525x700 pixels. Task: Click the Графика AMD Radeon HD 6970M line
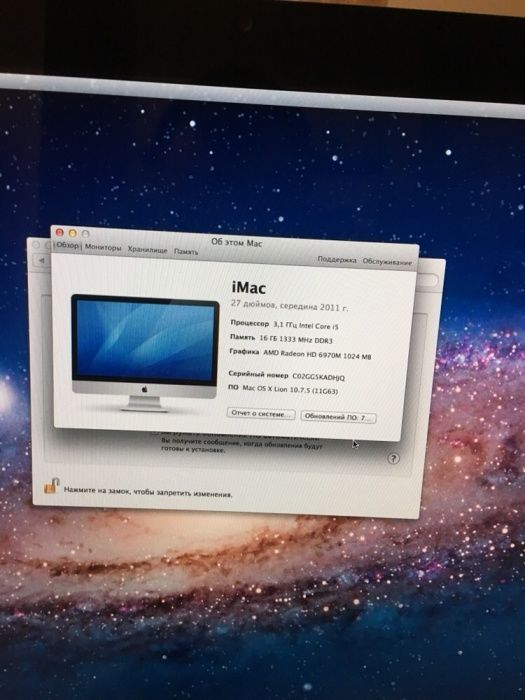300,354
